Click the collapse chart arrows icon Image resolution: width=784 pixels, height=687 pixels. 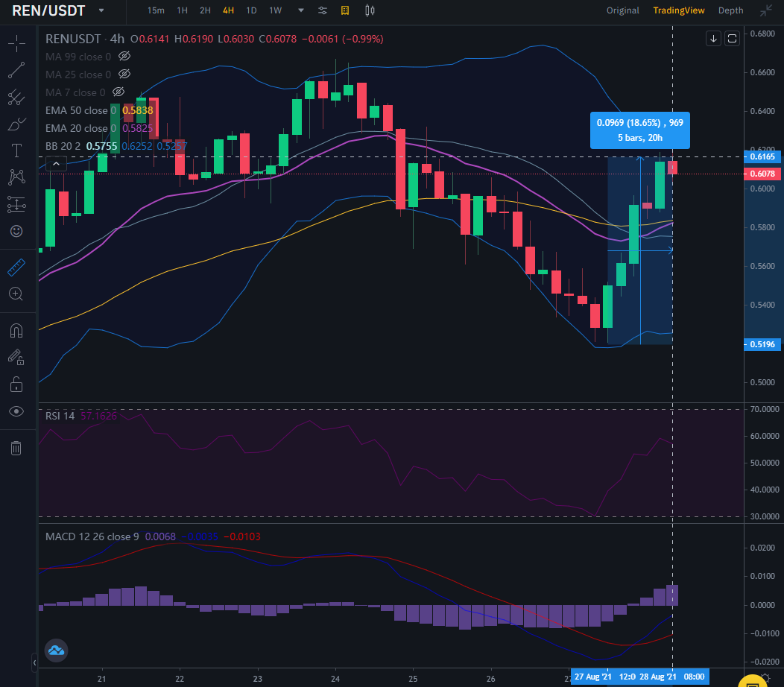tap(765, 10)
